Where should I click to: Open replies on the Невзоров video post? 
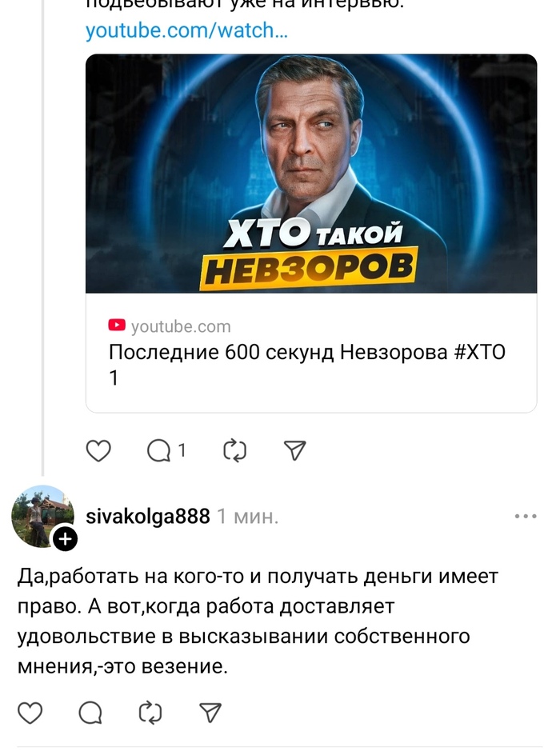point(159,451)
